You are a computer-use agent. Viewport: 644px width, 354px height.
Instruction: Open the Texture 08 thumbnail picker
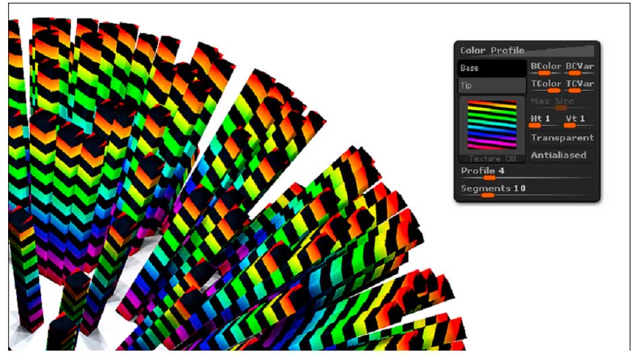point(491,130)
